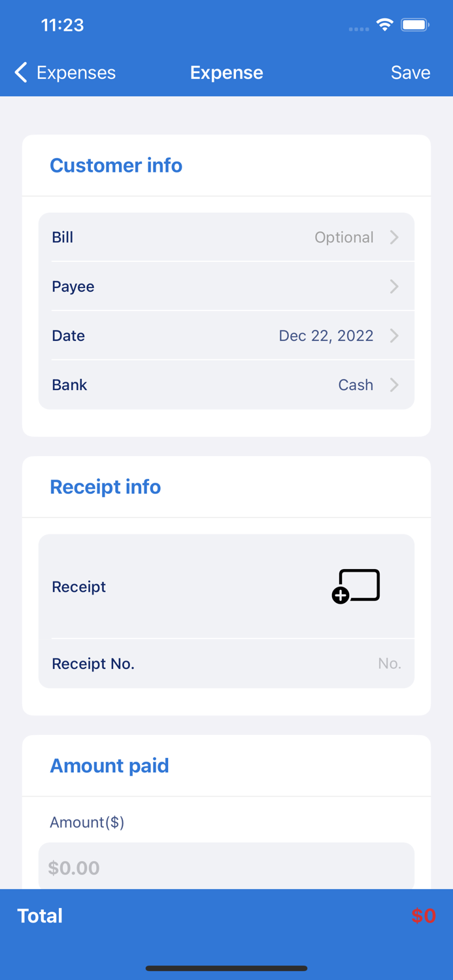Tap the Expense title header
453x980 pixels.
pyautogui.click(x=226, y=73)
